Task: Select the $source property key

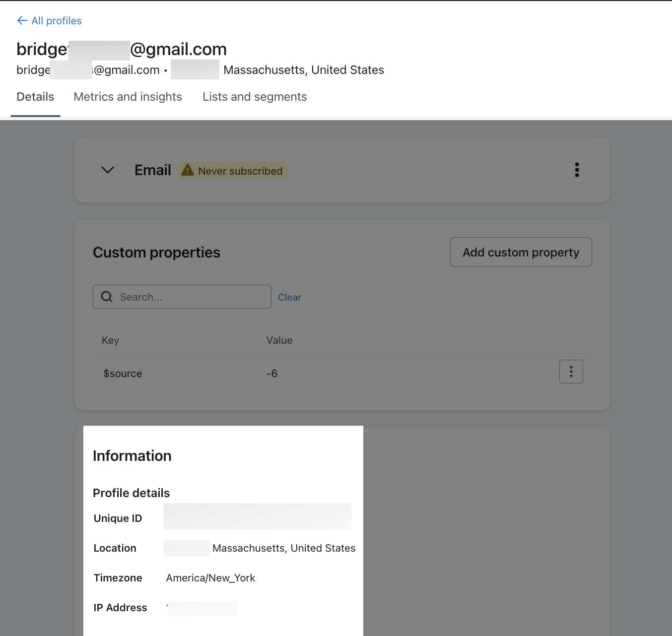Action: coord(123,374)
